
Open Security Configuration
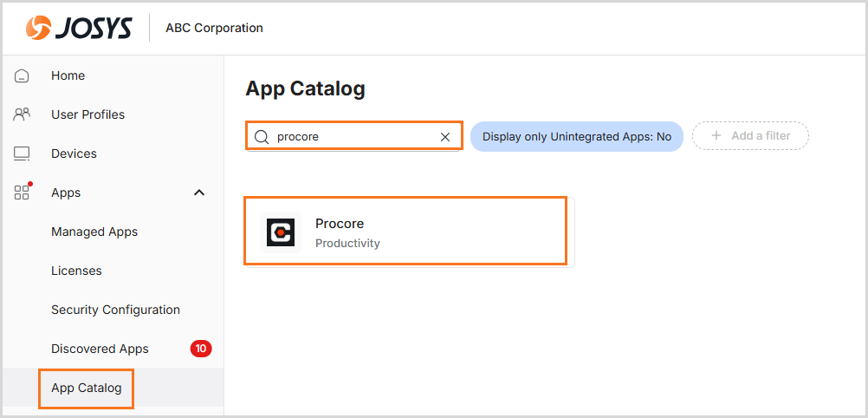coord(115,310)
